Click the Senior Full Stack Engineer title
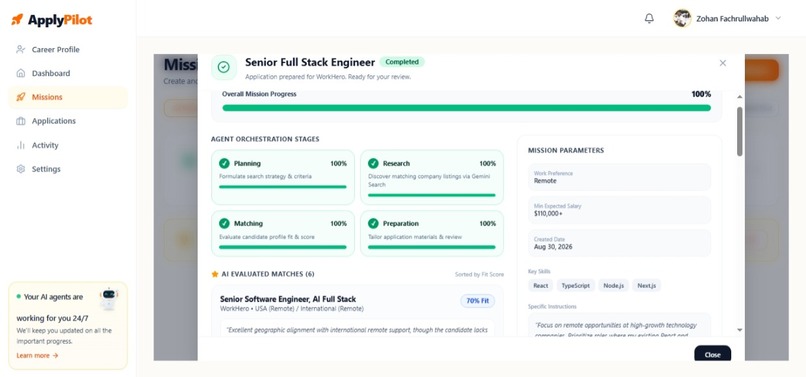 (x=310, y=62)
